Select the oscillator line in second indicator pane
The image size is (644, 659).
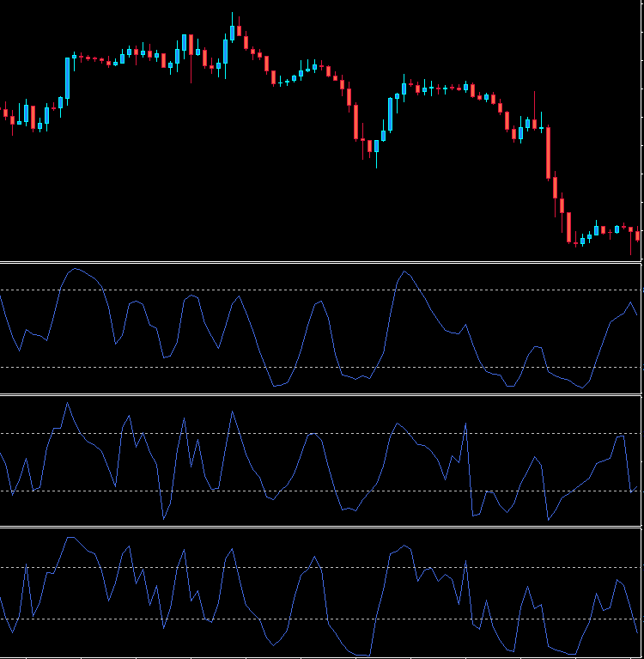click(319, 461)
